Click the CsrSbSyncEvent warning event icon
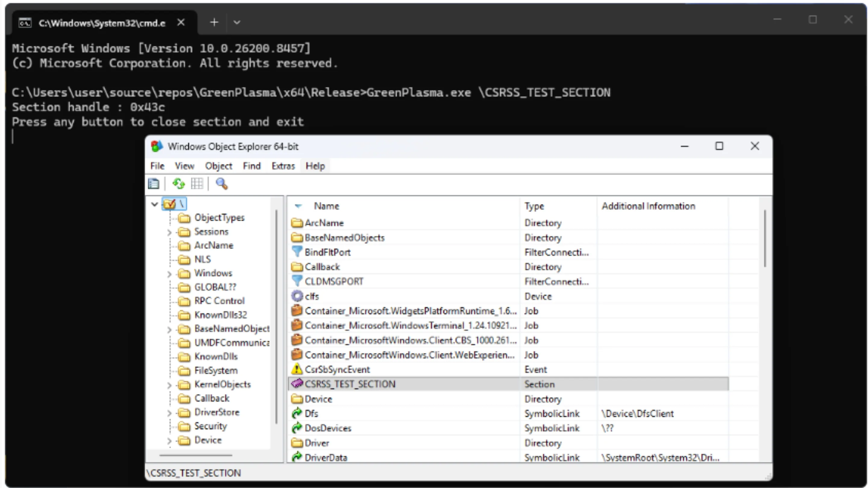The image size is (868, 488). click(x=297, y=369)
